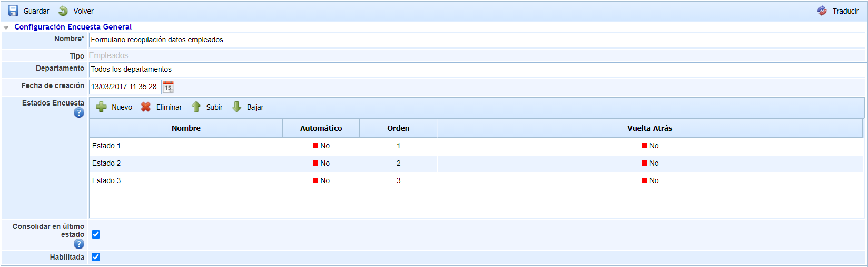Click the Subir up arrow icon
868x267 pixels.
point(196,107)
